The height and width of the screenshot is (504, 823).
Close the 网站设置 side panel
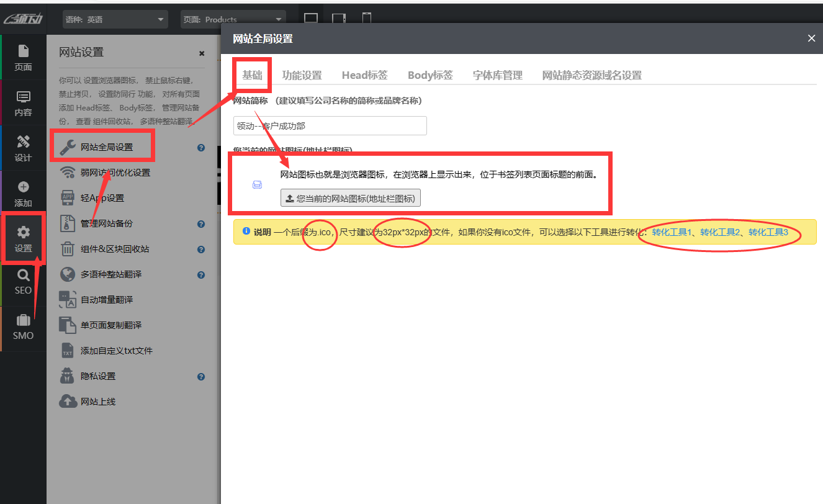tap(202, 53)
